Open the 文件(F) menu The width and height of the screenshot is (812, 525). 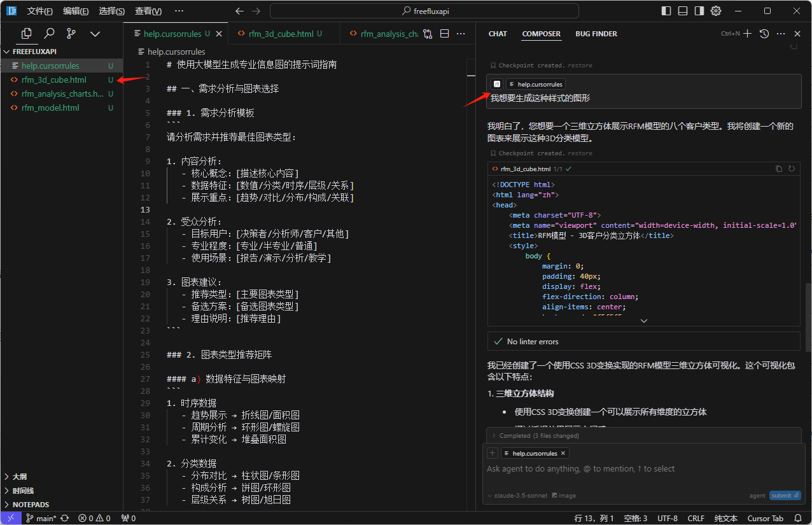(x=40, y=11)
